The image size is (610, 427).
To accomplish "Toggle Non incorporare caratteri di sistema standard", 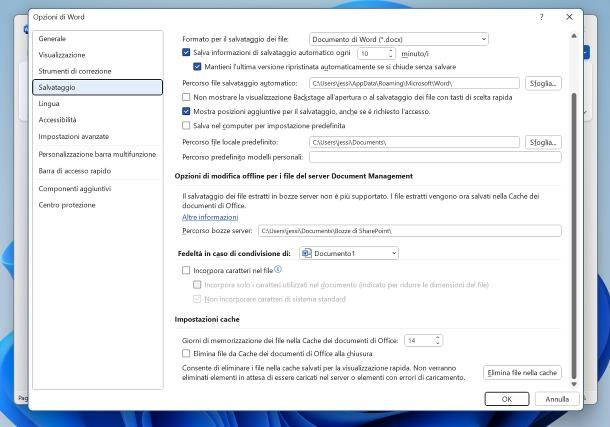I will tap(197, 299).
